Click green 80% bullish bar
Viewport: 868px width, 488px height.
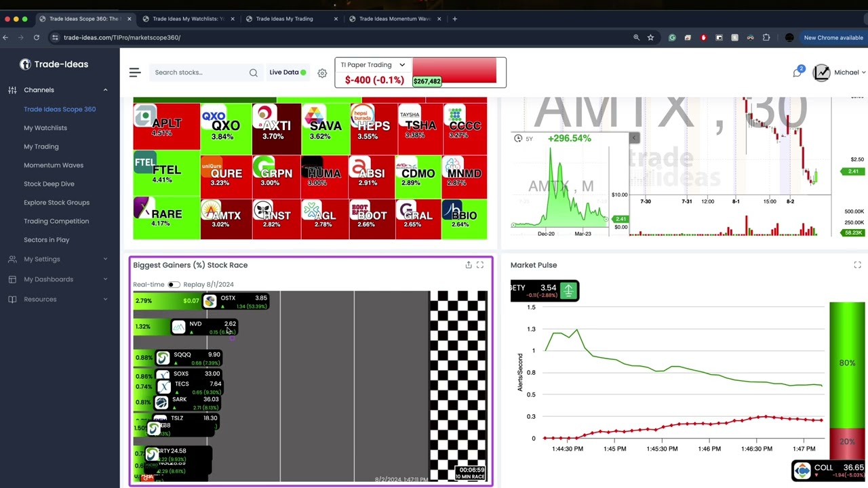847,365
